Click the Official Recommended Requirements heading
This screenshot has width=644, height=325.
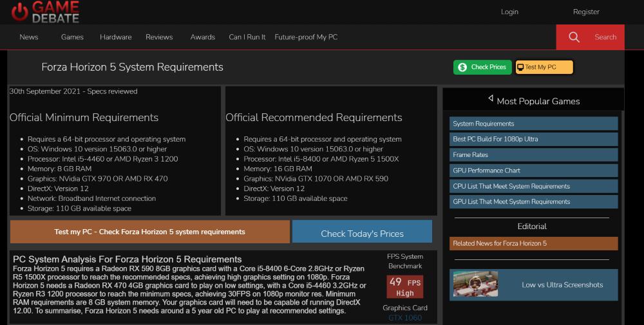point(314,117)
